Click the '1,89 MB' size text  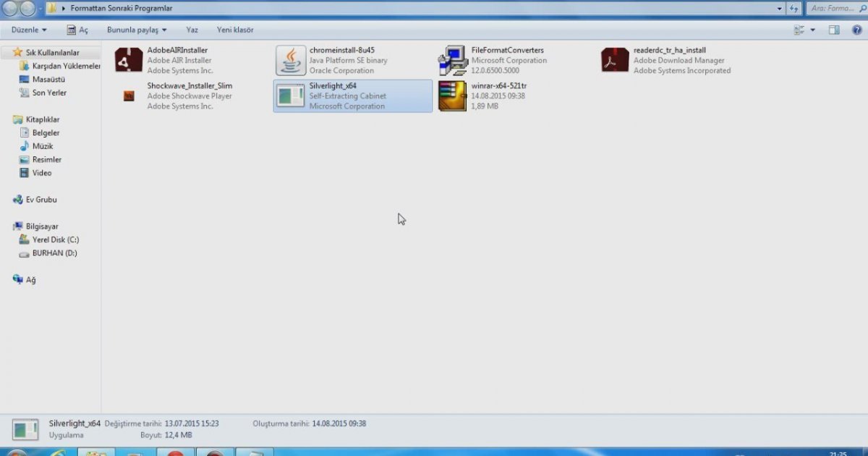[x=485, y=106]
